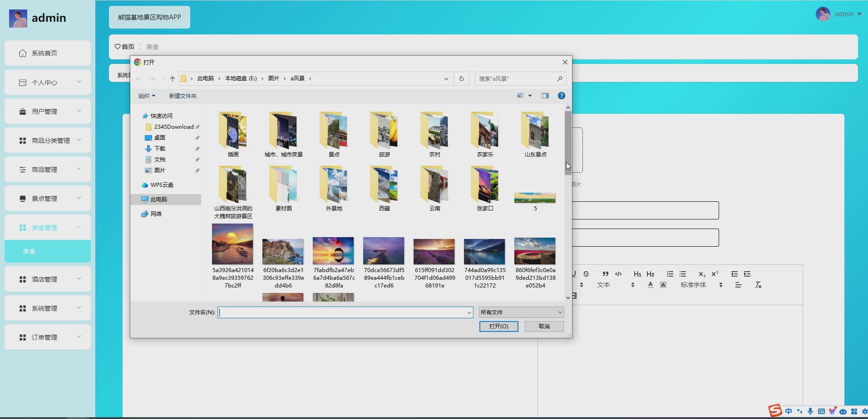Open the 组织 dropdown menu

pos(146,96)
